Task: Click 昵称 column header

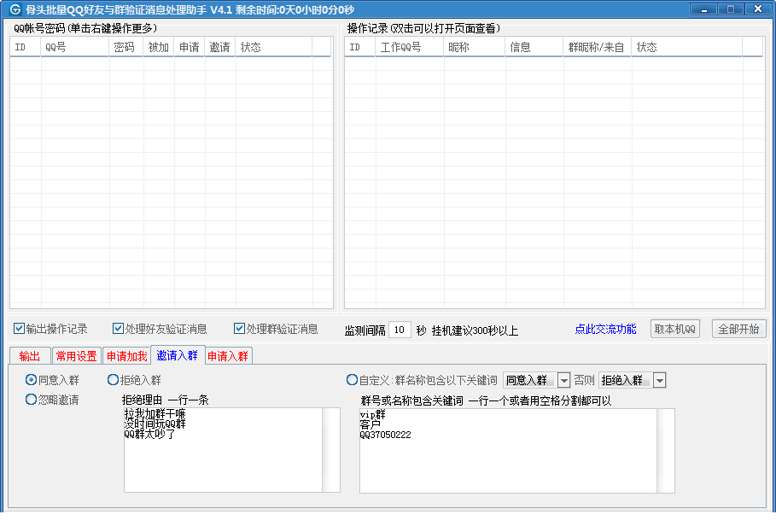Action: tap(474, 47)
